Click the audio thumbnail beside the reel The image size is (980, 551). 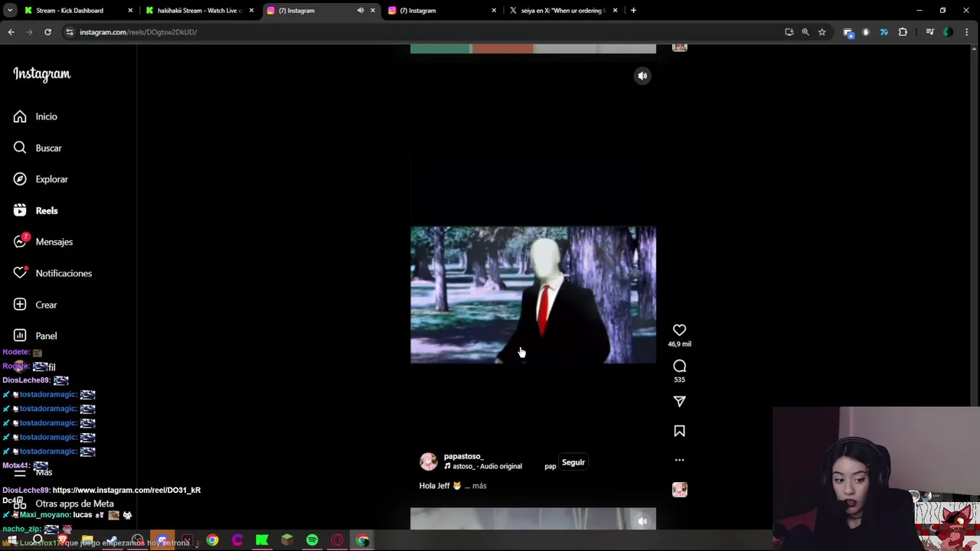(x=679, y=489)
